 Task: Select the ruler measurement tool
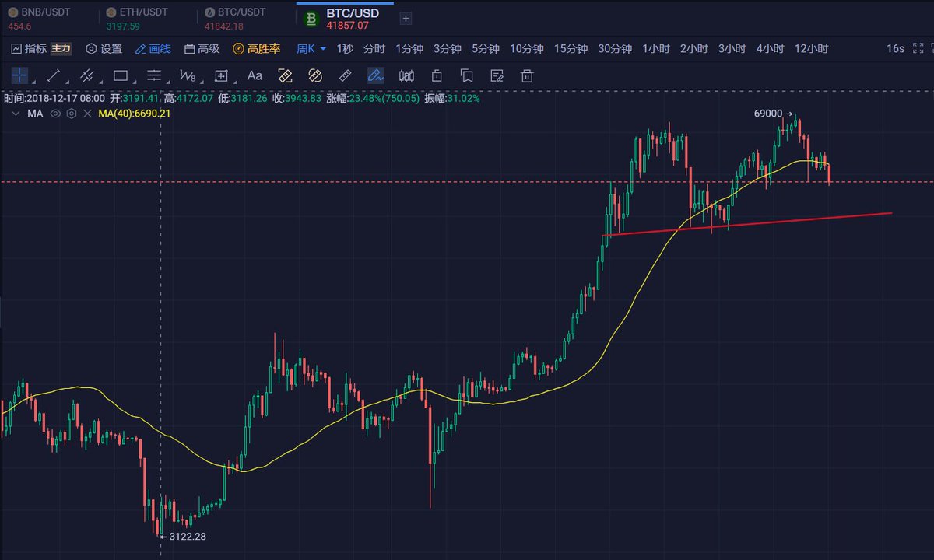coord(346,75)
